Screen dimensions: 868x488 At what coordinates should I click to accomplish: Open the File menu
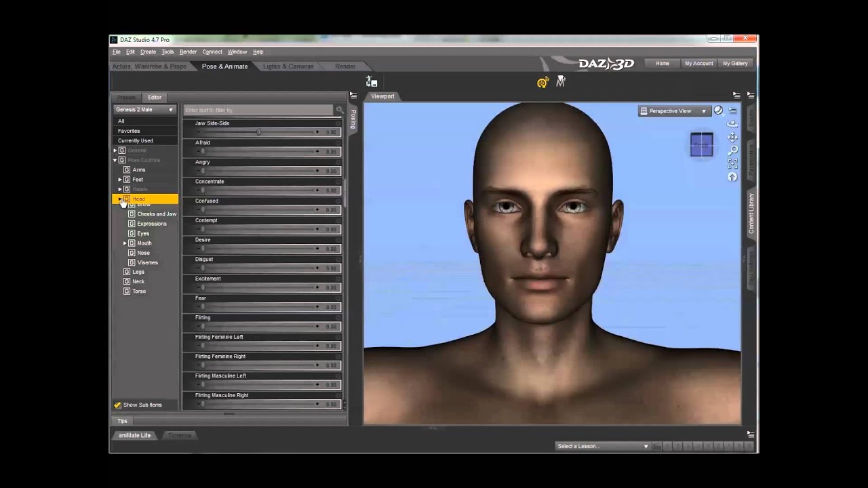(117, 52)
